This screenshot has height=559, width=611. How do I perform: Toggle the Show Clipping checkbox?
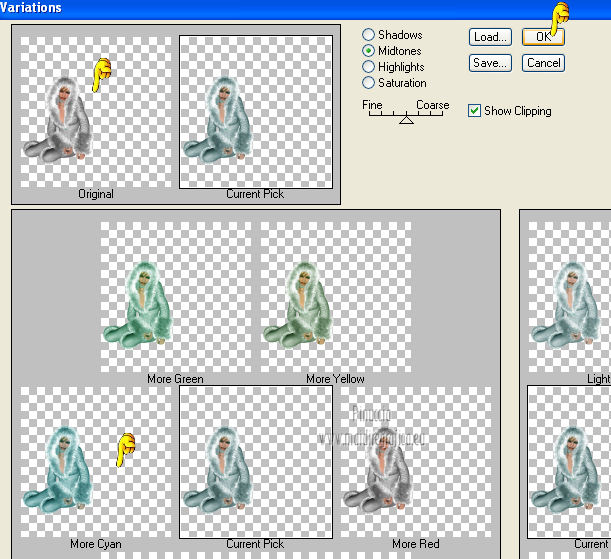pos(474,111)
